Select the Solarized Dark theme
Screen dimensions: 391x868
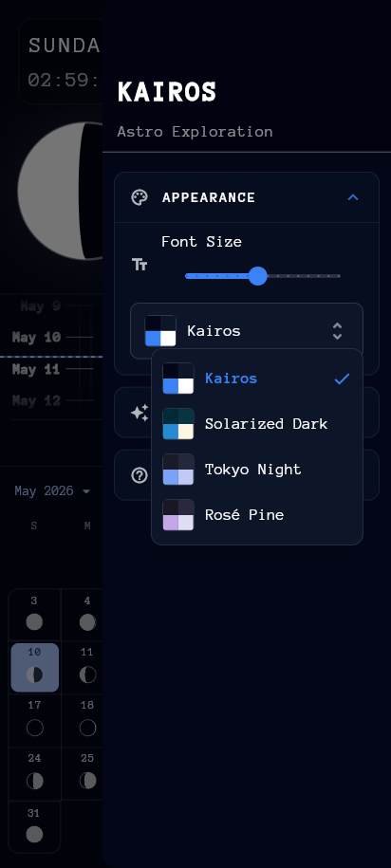click(257, 424)
